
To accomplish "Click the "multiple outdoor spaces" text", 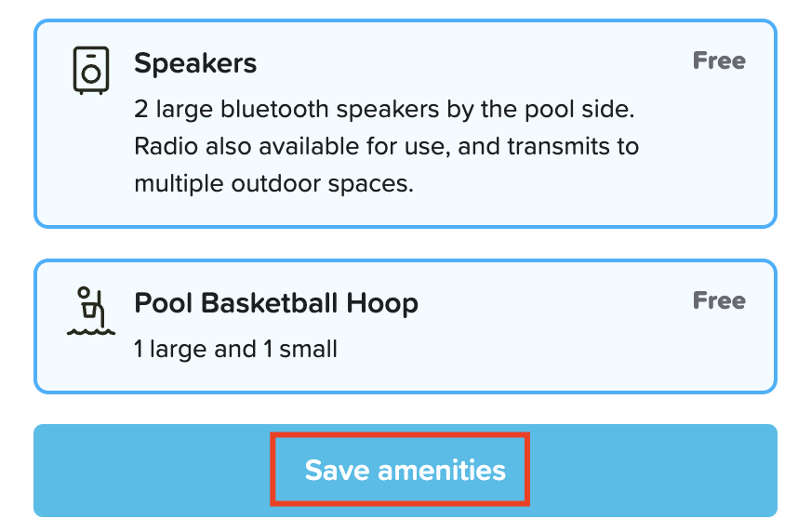I will [x=273, y=183].
